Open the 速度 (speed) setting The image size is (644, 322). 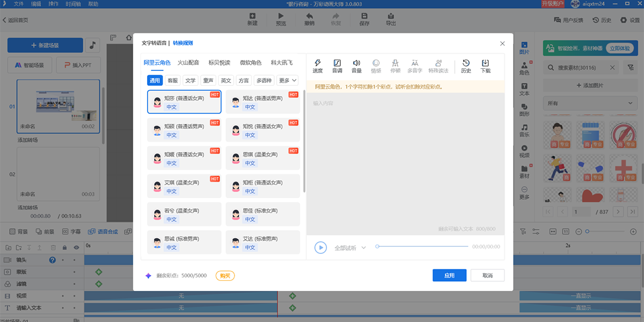pos(318,66)
